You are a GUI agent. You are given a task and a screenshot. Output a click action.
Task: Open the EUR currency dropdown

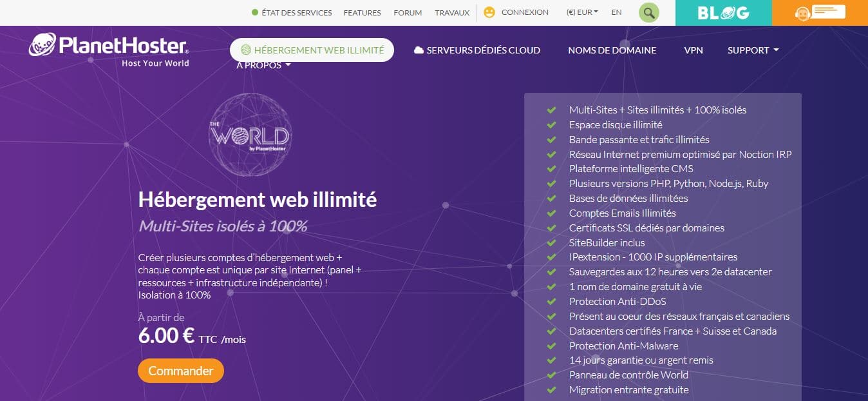point(582,12)
